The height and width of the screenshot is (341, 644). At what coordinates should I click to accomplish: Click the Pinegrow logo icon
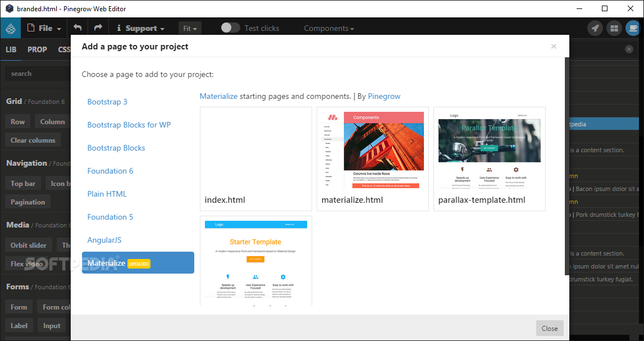tap(11, 28)
